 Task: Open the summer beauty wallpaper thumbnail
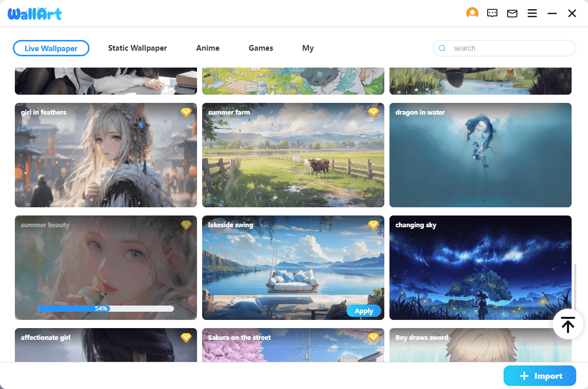click(x=106, y=268)
